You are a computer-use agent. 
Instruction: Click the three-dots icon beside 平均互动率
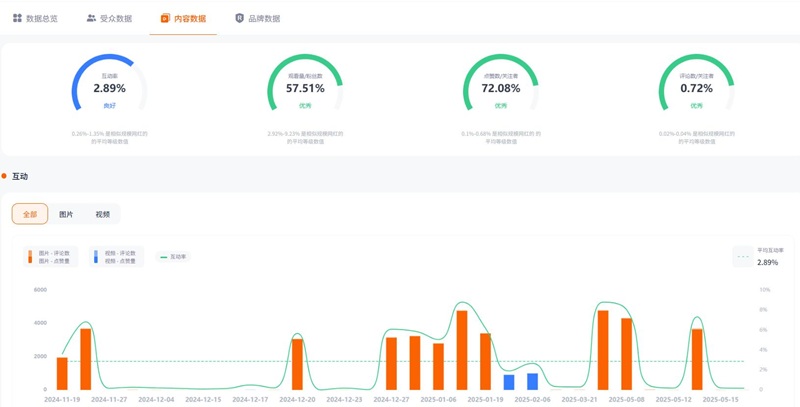pyautogui.click(x=742, y=256)
